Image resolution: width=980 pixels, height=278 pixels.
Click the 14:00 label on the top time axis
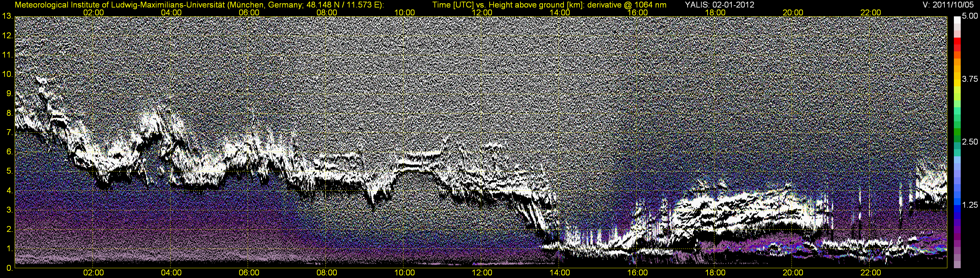pyautogui.click(x=560, y=12)
